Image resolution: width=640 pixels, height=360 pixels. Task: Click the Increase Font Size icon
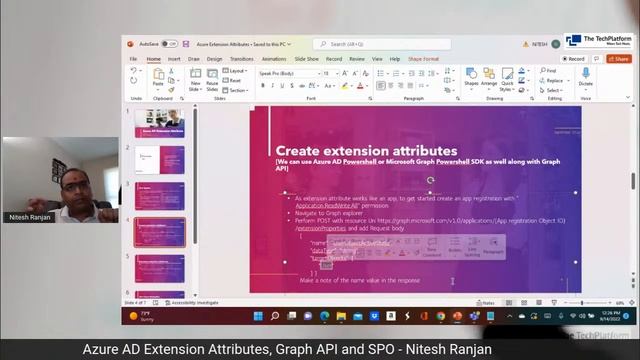pyautogui.click(x=345, y=73)
